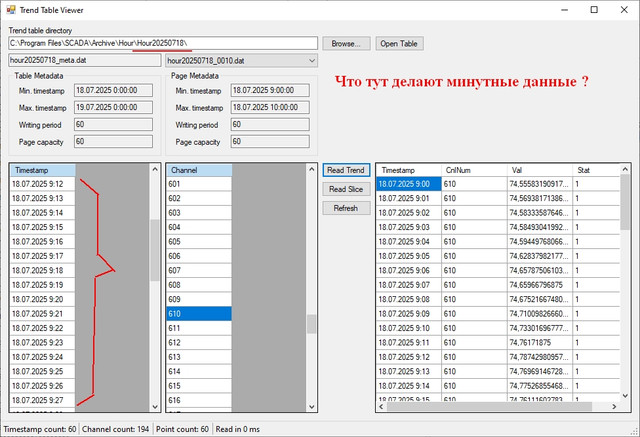
Task: Select timestamp row 18.07.2025 9:18 in left list
Action: 43,271
